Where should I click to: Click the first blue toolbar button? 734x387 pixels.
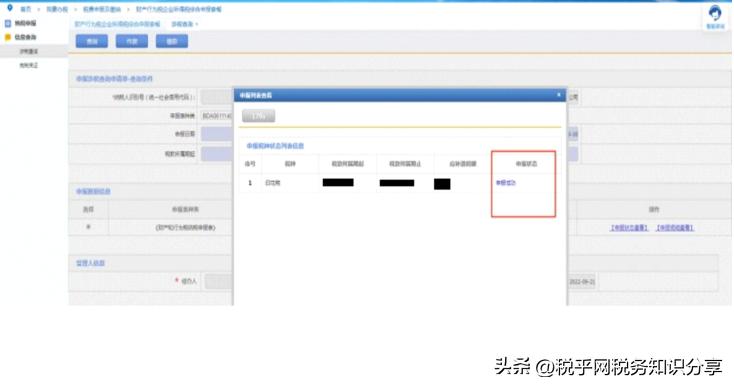click(92, 41)
